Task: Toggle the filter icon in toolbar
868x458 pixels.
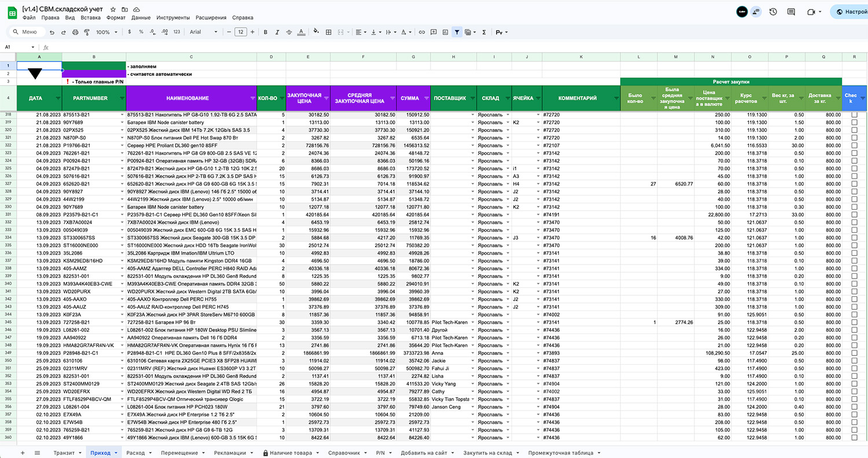Action: (457, 32)
